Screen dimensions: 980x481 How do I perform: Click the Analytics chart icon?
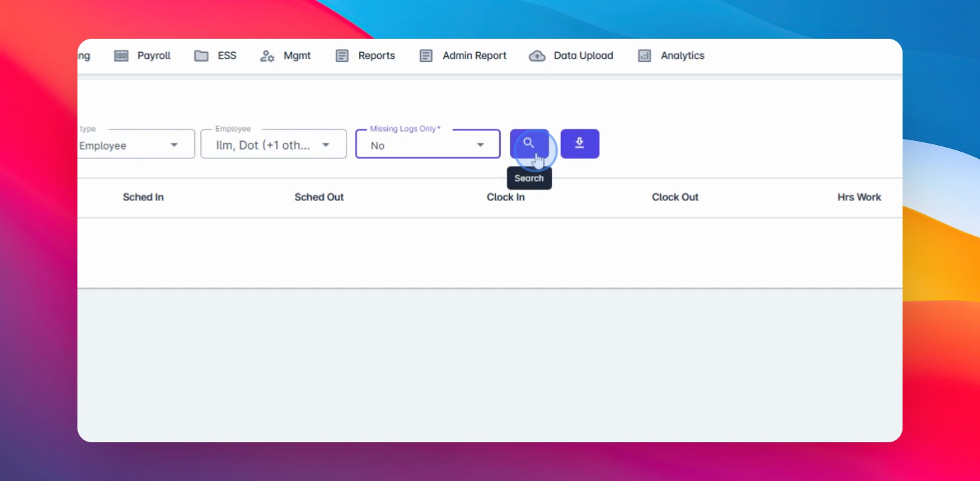pos(644,56)
